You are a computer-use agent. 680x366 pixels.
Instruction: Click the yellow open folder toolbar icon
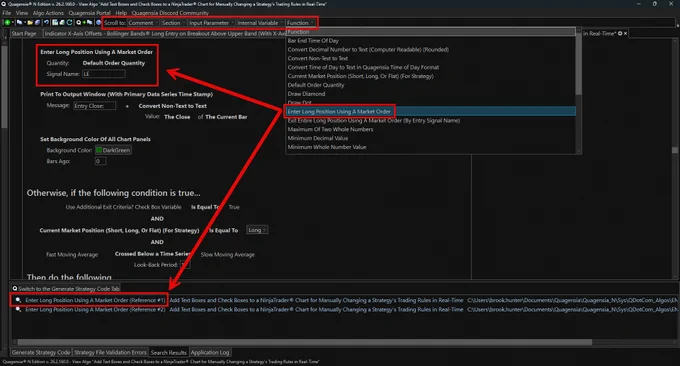[30, 23]
